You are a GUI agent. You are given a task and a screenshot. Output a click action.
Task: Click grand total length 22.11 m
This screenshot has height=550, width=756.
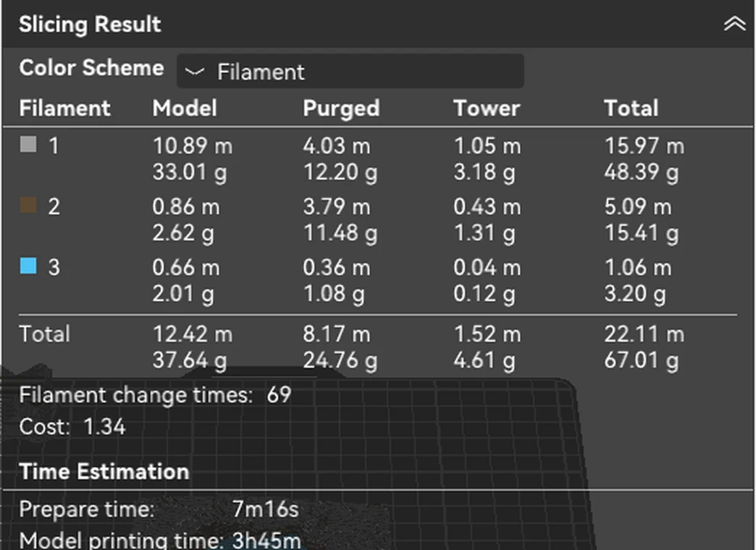[644, 334]
